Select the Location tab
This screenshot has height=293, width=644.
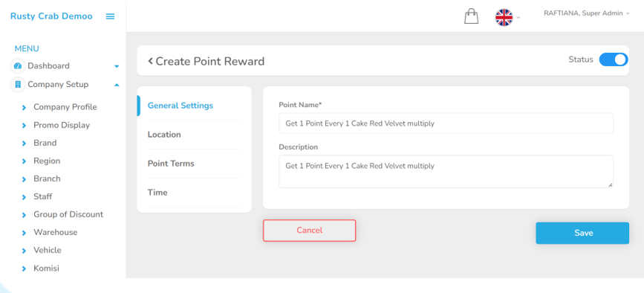164,135
